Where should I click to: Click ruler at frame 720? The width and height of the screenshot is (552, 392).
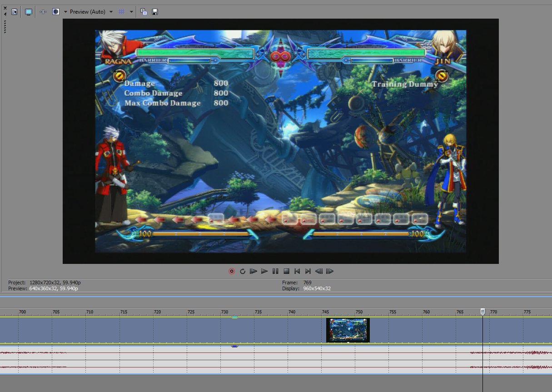coord(157,312)
